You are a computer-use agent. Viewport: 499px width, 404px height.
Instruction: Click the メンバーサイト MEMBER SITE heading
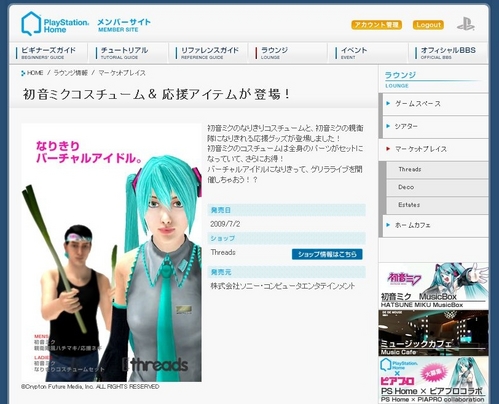(x=124, y=25)
